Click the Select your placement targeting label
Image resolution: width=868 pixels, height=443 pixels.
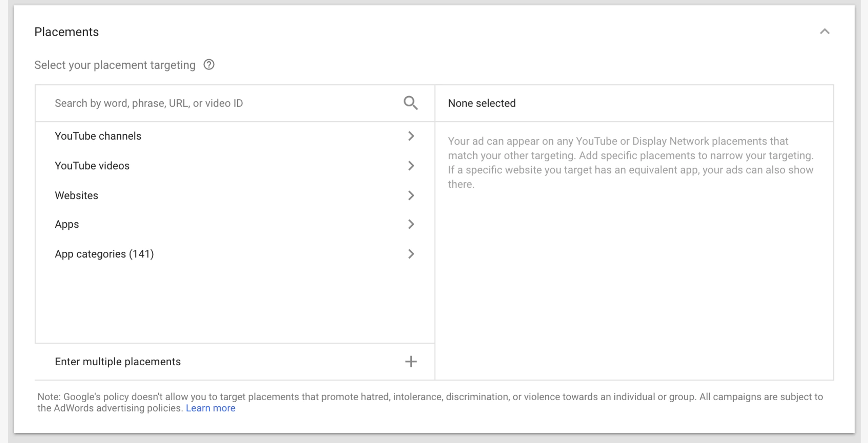[115, 65]
